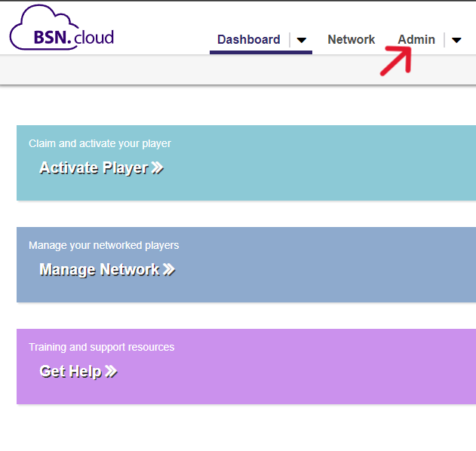Open the Admin tab
The width and height of the screenshot is (476, 451).
coord(416,40)
